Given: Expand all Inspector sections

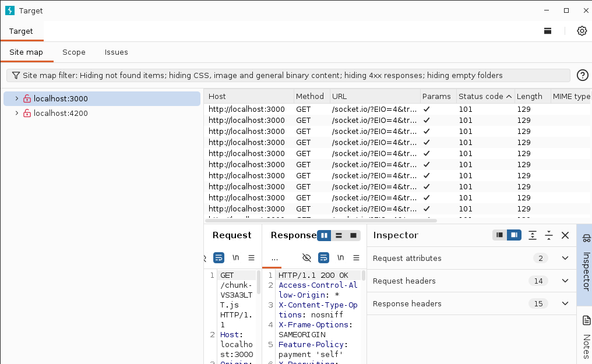Looking at the screenshot, I should click(533, 235).
